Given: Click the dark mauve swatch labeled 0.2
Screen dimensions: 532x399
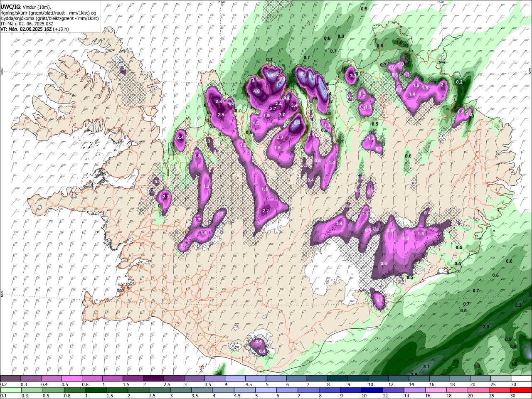Looking at the screenshot, I should [10, 378].
